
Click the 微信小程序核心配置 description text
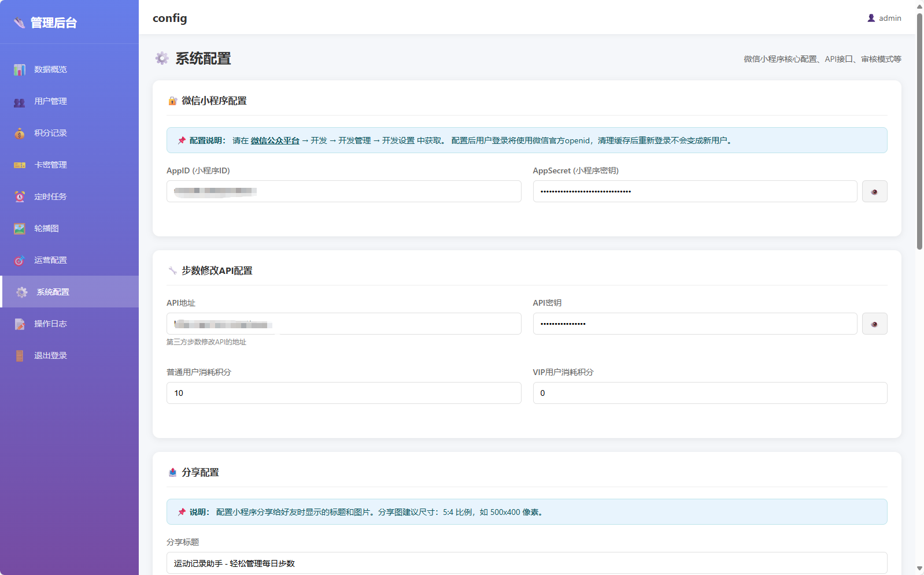[822, 59]
